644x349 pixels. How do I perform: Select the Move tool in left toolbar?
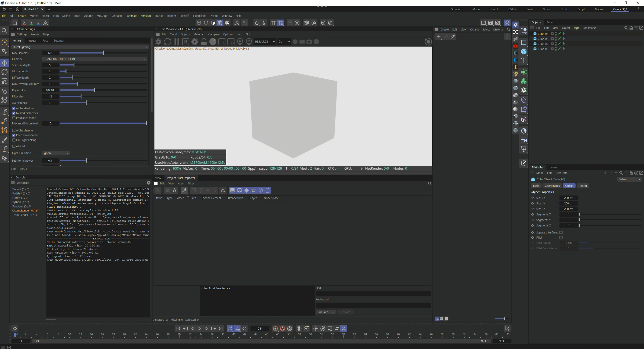pyautogui.click(x=4, y=63)
